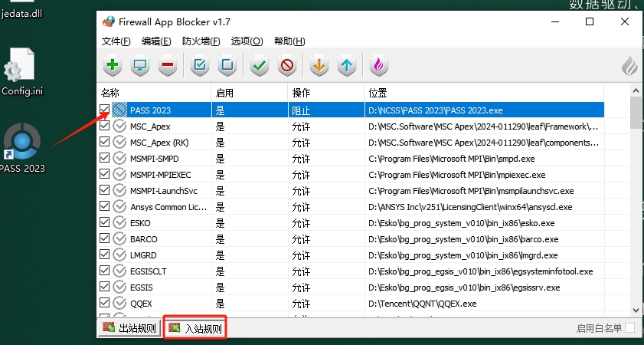Viewport: 644px width, 345px height.
Task: Click the allow status icon of ESKO row
Action: 119,223
